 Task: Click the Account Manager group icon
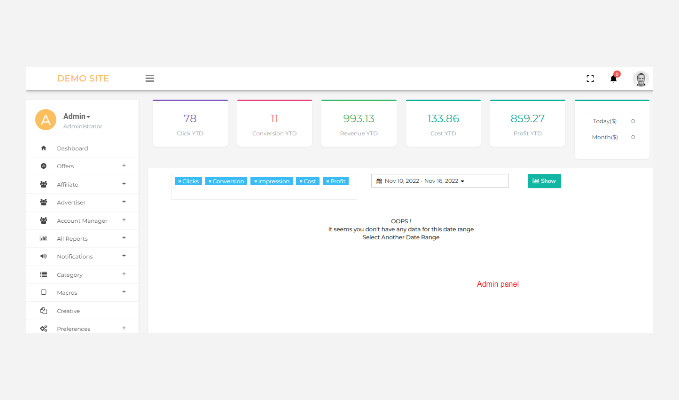point(43,220)
